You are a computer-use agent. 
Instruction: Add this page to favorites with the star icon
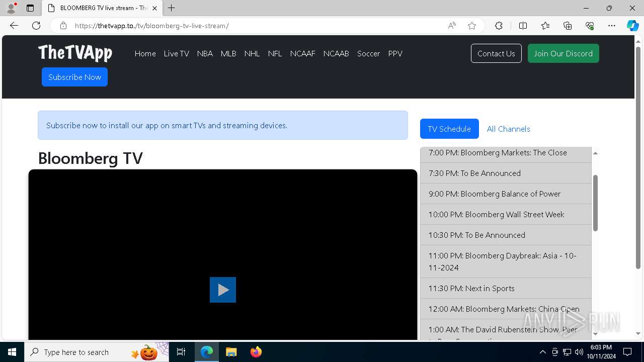click(x=472, y=26)
